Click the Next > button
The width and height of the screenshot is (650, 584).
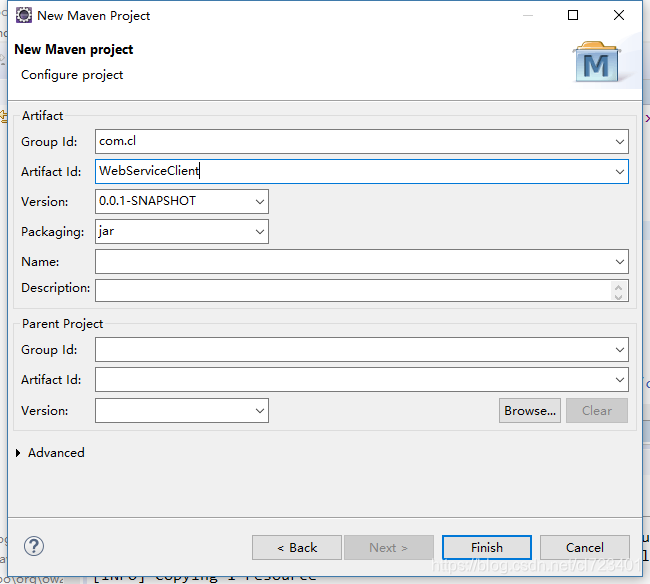389,548
